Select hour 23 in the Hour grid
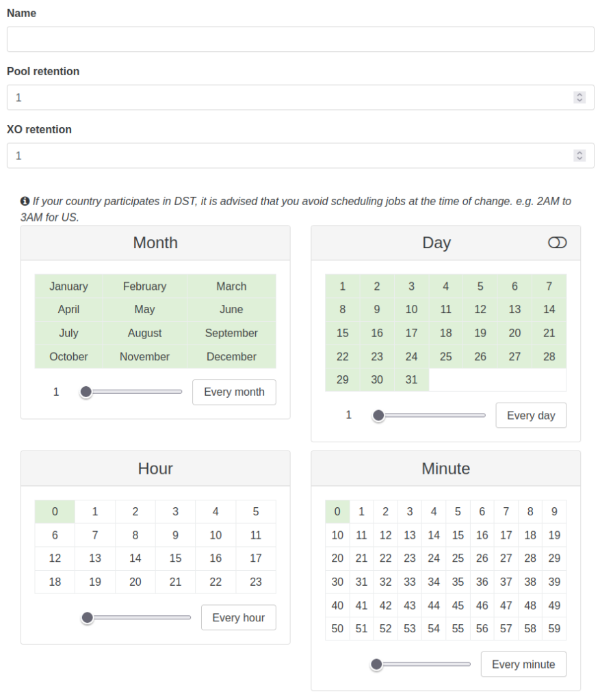This screenshot has height=700, width=600. pos(256,582)
